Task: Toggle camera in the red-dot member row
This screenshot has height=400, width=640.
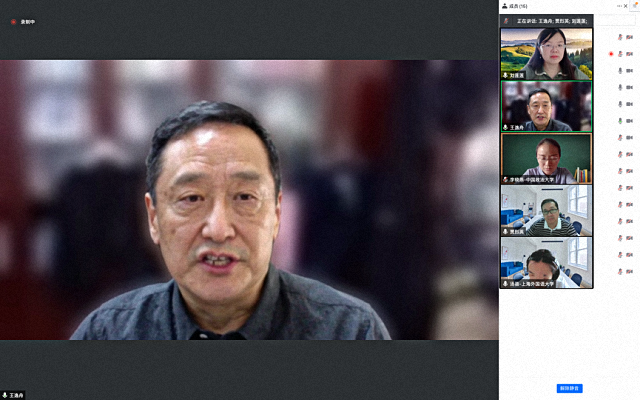Action: (x=630, y=53)
